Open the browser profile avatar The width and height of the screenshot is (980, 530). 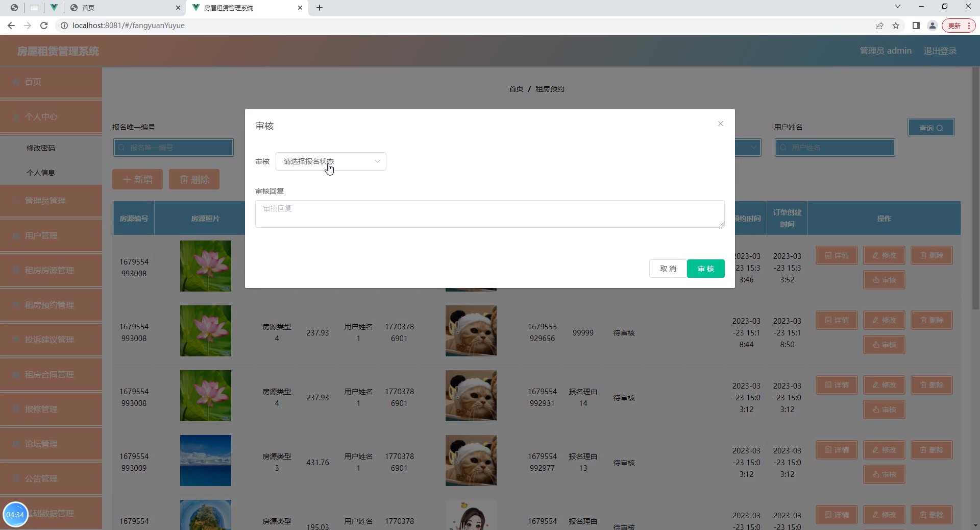933,26
